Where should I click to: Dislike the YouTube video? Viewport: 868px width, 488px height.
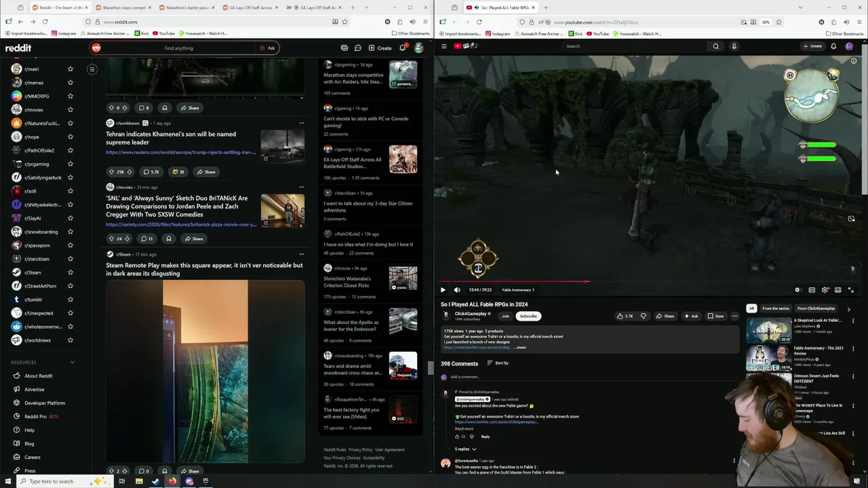coord(644,316)
